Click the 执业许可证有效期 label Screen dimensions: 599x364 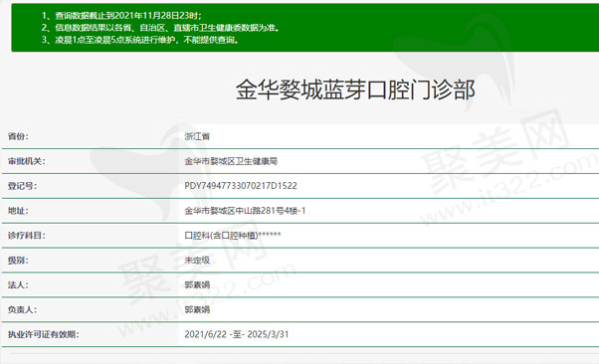pos(43,334)
